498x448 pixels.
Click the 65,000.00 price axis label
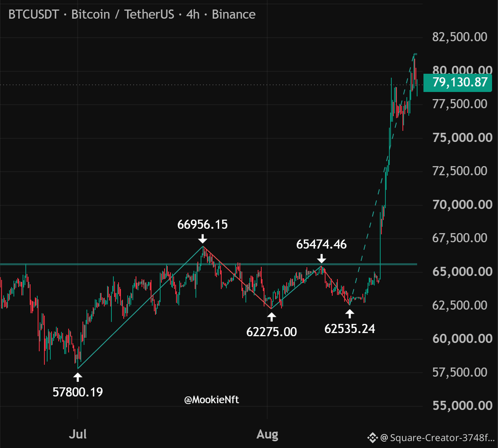462,272
